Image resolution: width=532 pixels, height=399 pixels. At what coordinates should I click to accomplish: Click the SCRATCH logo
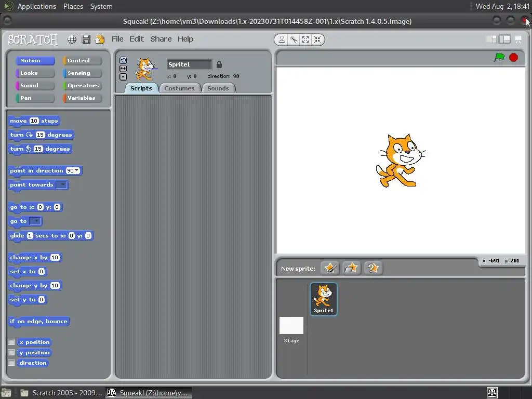pyautogui.click(x=33, y=39)
